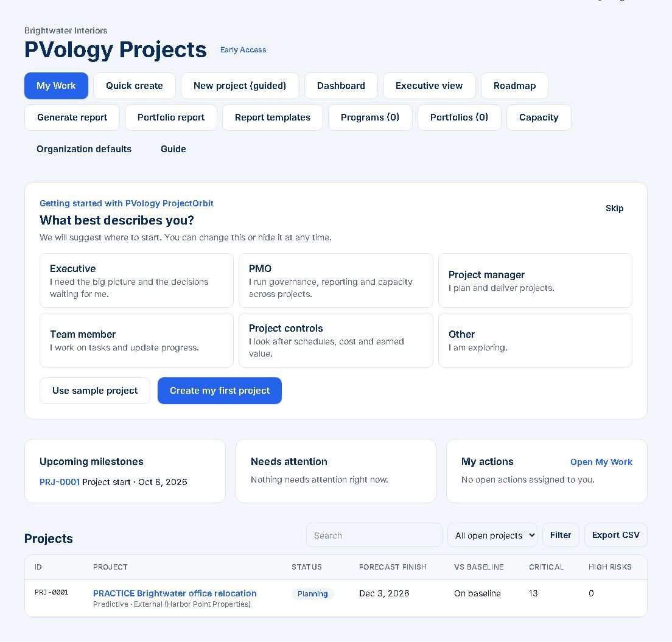Open the My Work tab
The image size is (672, 642).
(x=56, y=86)
